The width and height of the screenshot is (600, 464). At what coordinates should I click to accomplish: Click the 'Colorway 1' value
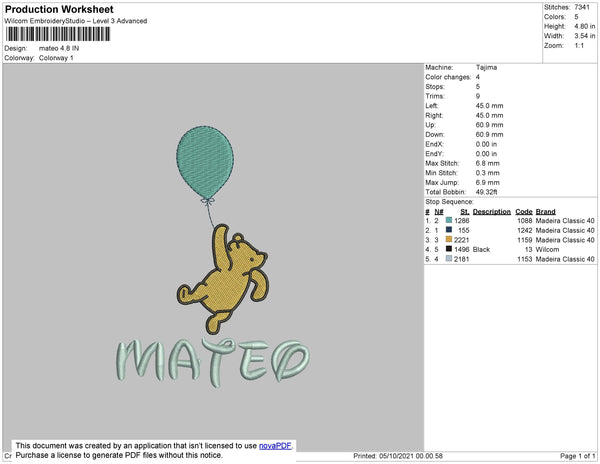(56, 58)
